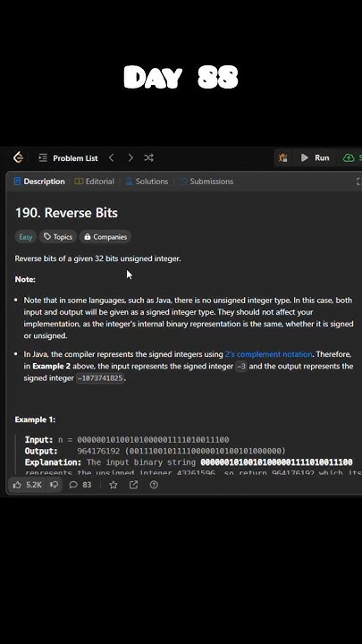Click the share external link icon

[133, 485]
